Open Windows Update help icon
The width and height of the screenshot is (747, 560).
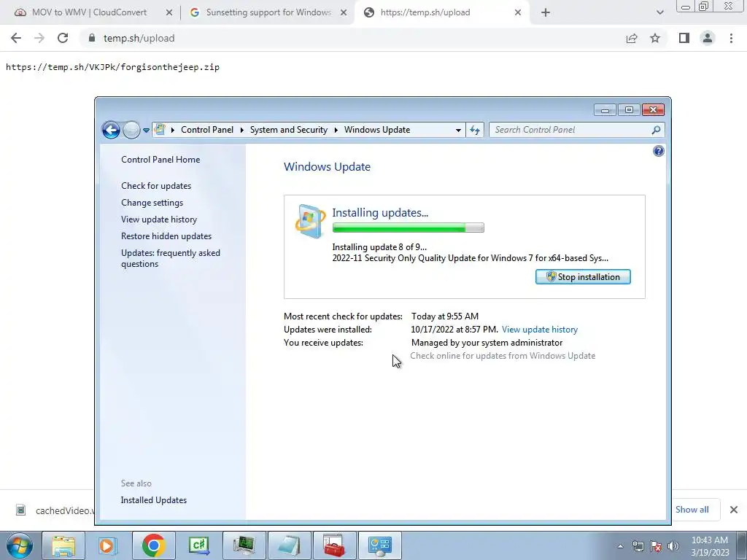point(659,152)
